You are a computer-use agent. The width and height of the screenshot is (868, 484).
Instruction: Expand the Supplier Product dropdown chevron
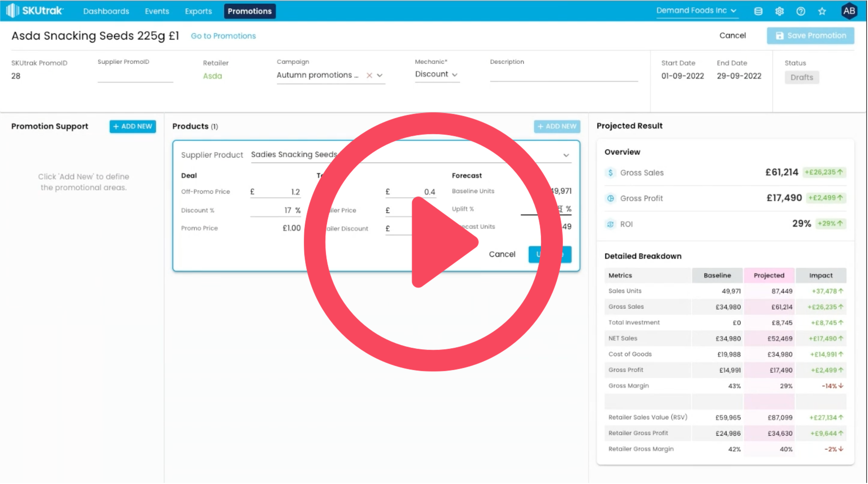pyautogui.click(x=566, y=155)
